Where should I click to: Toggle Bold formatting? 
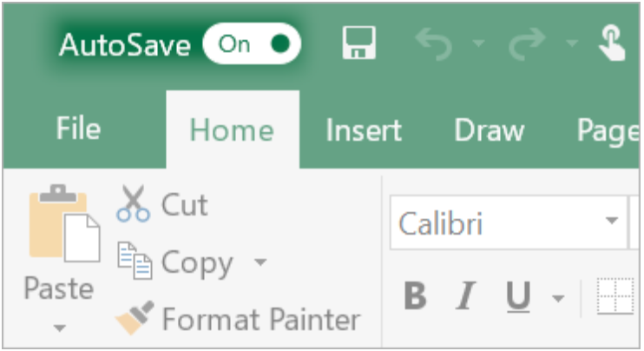[x=415, y=295]
